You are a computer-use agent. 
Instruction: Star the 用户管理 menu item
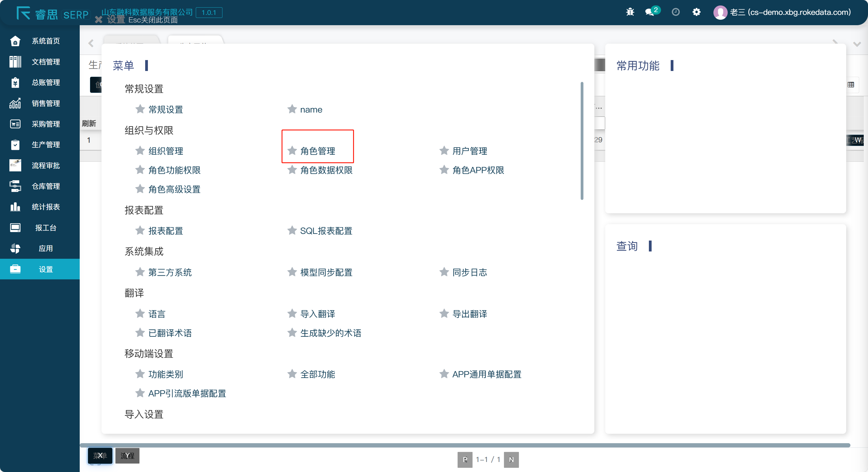tap(444, 150)
